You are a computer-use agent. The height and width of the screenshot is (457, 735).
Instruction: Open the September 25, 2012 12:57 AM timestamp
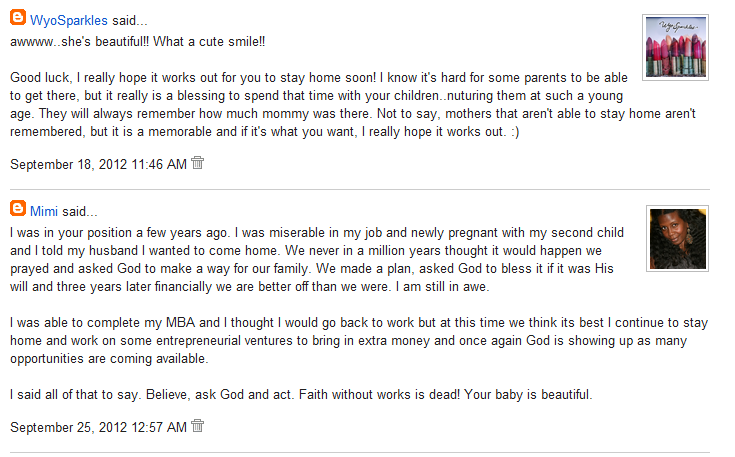tap(98, 427)
